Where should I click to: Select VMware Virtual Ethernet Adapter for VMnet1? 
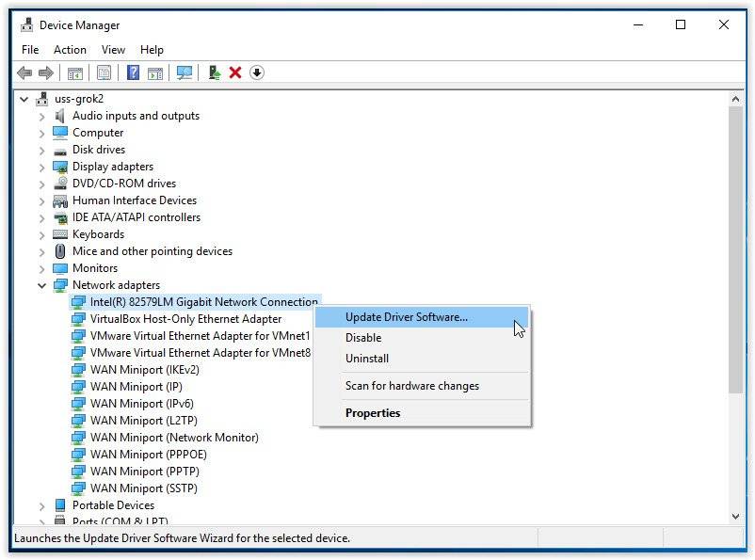200,336
